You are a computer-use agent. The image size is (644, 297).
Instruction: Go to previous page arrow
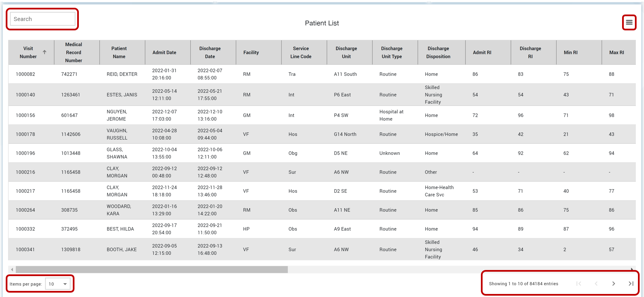point(596,284)
